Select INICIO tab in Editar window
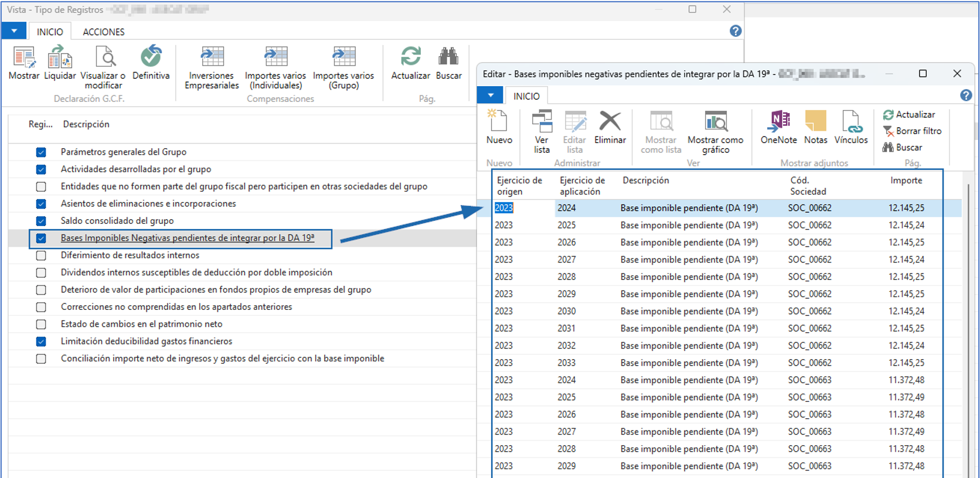This screenshot has height=478, width=980. [526, 96]
